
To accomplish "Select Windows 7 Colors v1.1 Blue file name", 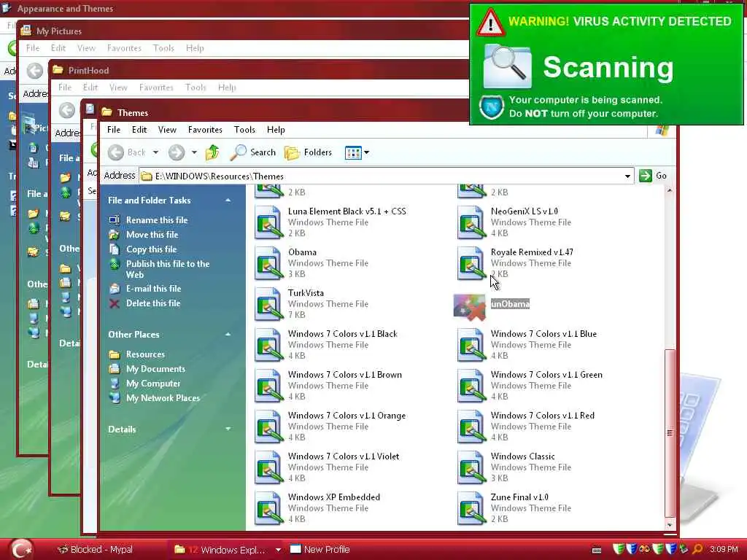I will point(543,334).
